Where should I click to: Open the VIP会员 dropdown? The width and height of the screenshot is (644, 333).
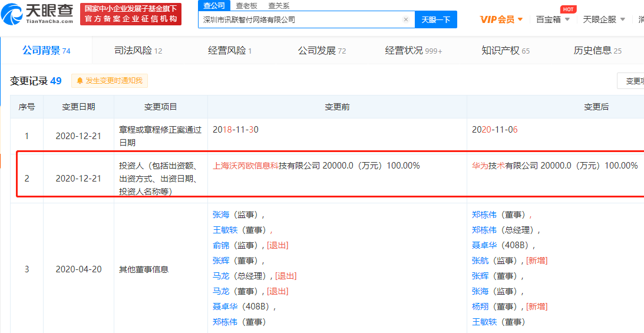(x=501, y=19)
